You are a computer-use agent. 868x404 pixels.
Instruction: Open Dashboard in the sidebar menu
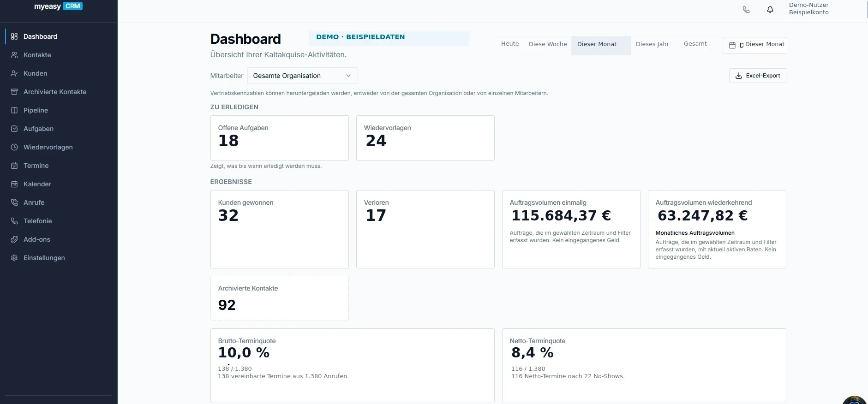59,36
